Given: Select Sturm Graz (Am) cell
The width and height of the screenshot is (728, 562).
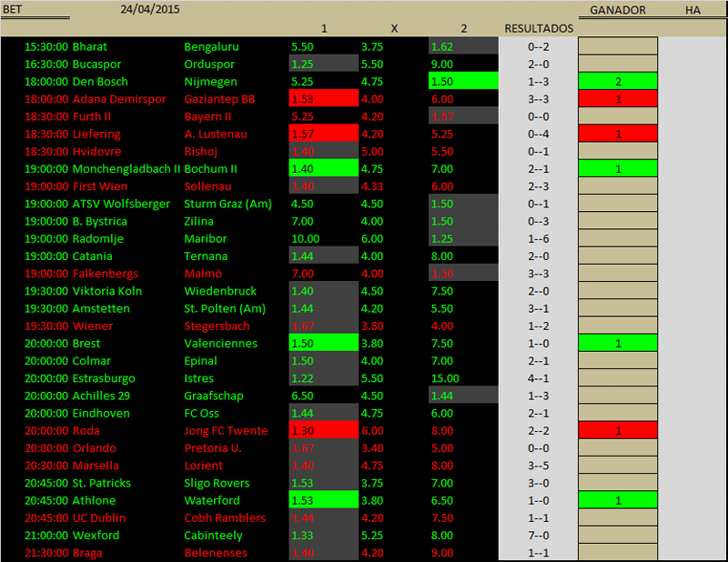Looking at the screenshot, I should 227,204.
